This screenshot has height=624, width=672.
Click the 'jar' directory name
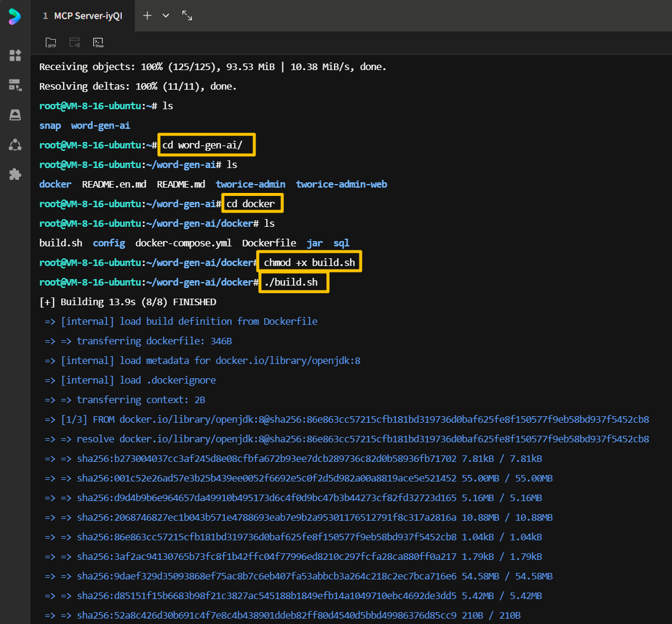pyautogui.click(x=314, y=243)
